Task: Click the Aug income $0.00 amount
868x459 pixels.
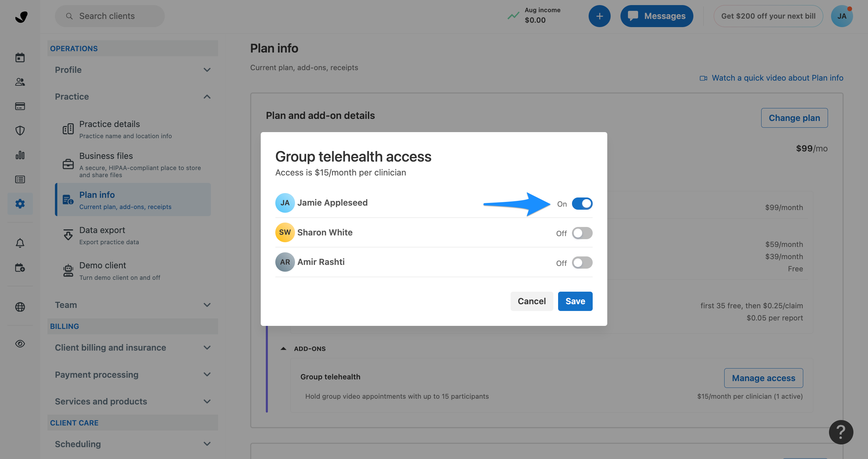Action: [535, 20]
